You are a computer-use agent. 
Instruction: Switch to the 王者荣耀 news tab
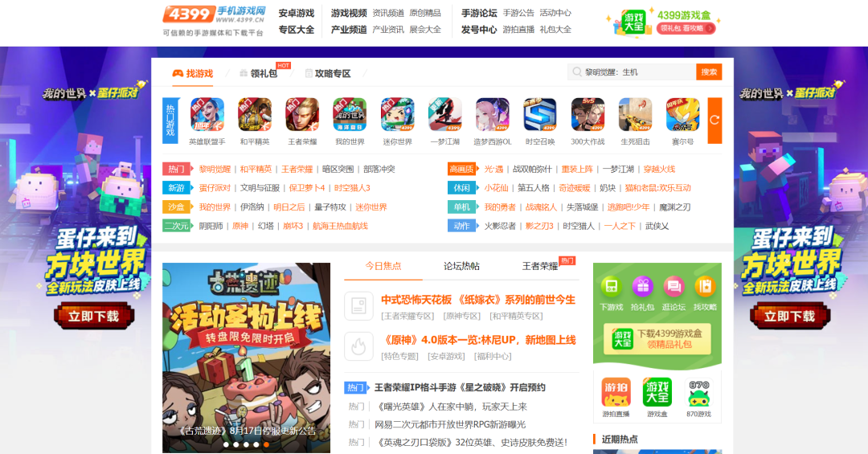click(x=540, y=266)
